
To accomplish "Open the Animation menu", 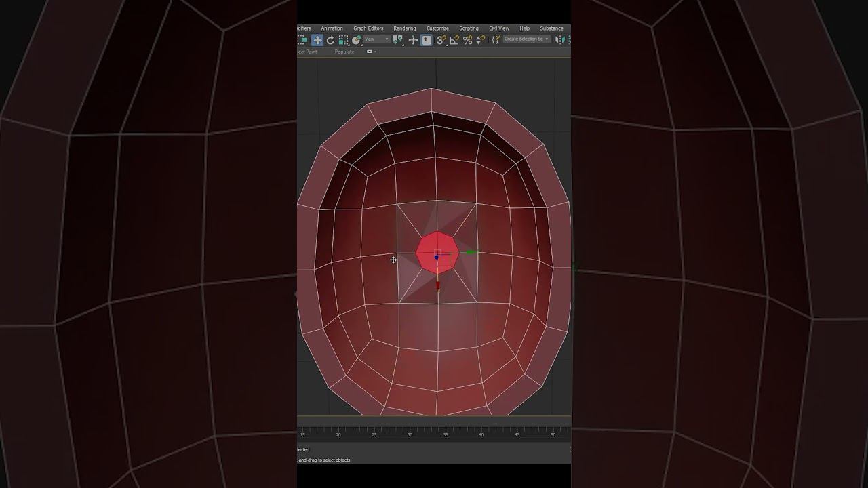I will pyautogui.click(x=332, y=28).
